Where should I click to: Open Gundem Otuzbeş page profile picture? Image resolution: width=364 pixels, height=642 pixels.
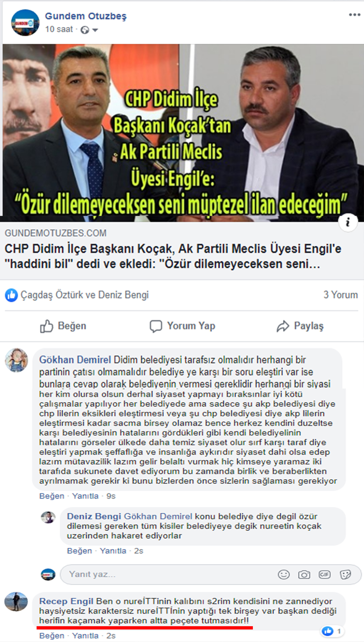(25, 23)
